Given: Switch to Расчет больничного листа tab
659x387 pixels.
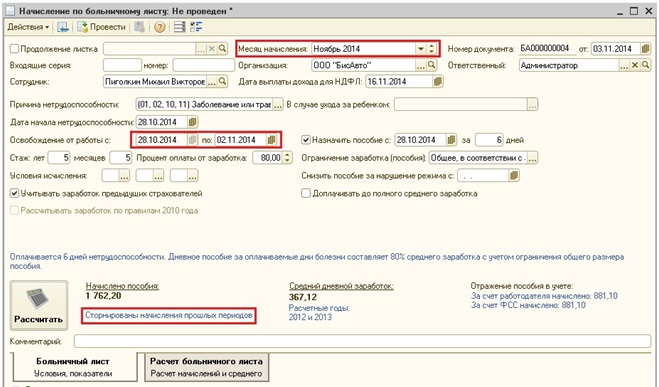Looking at the screenshot, I should coord(206,367).
